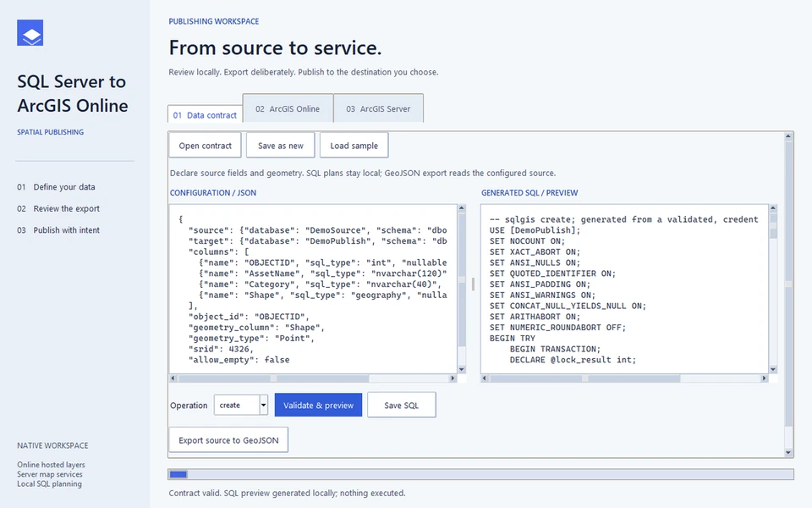Click the "allow_empty": false line
This screenshot has width=812, height=508.
pos(239,360)
